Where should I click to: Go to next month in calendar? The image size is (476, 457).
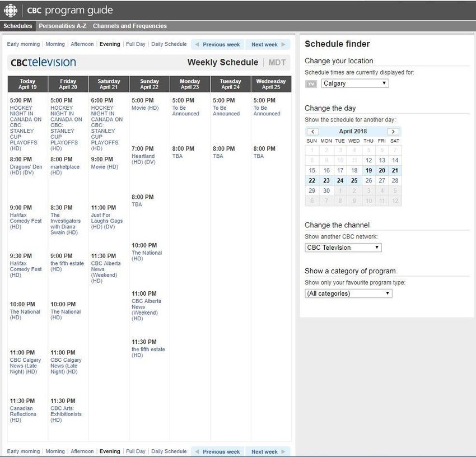[393, 132]
